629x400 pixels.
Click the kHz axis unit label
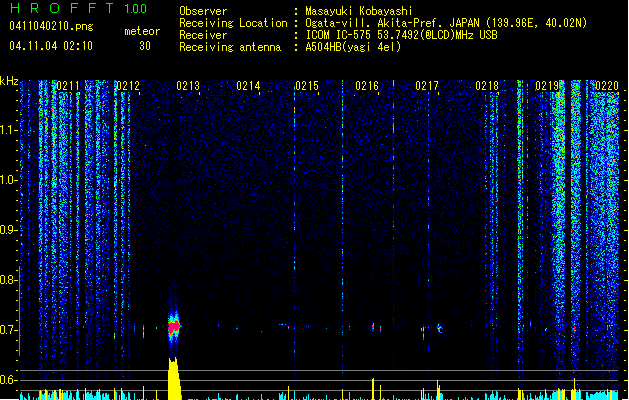9,81
